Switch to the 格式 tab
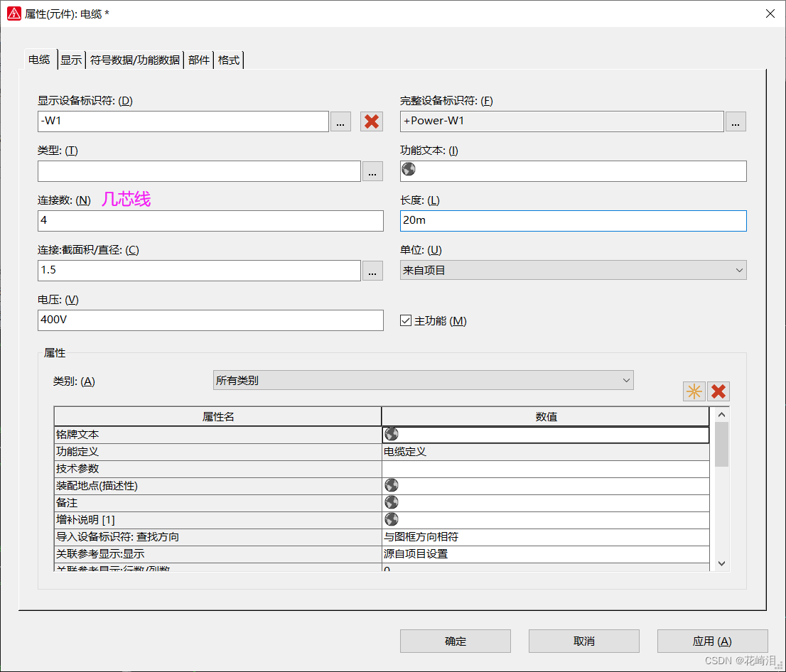 pyautogui.click(x=229, y=60)
